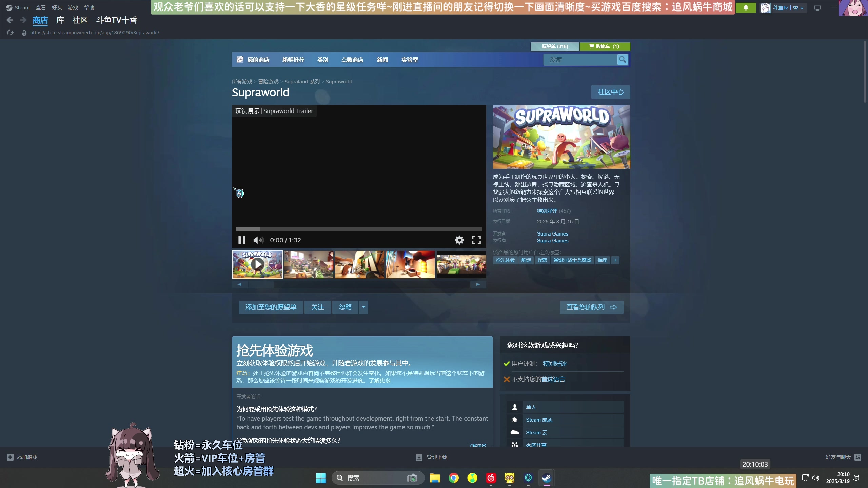Open the Manage Downloads icon
This screenshot has width=868, height=488.
point(419,457)
